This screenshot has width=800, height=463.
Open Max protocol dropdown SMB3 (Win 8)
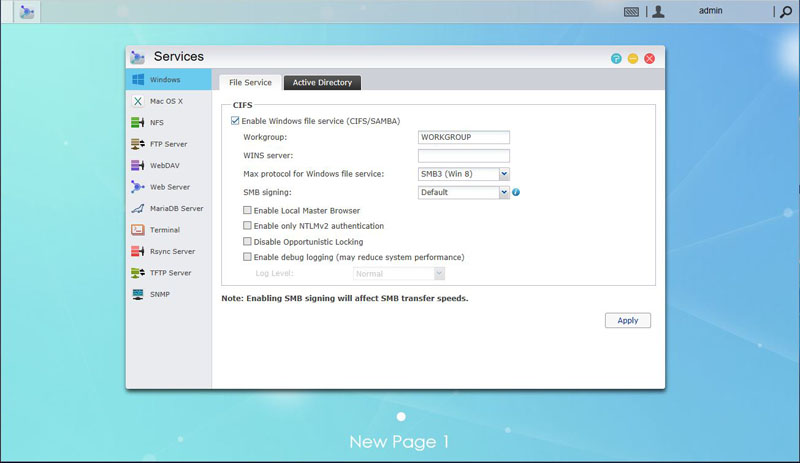pos(464,174)
